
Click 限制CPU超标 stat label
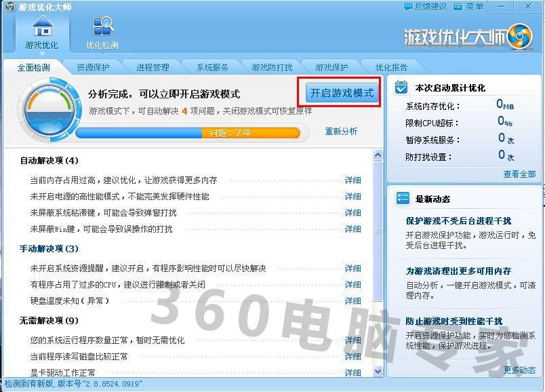432,123
